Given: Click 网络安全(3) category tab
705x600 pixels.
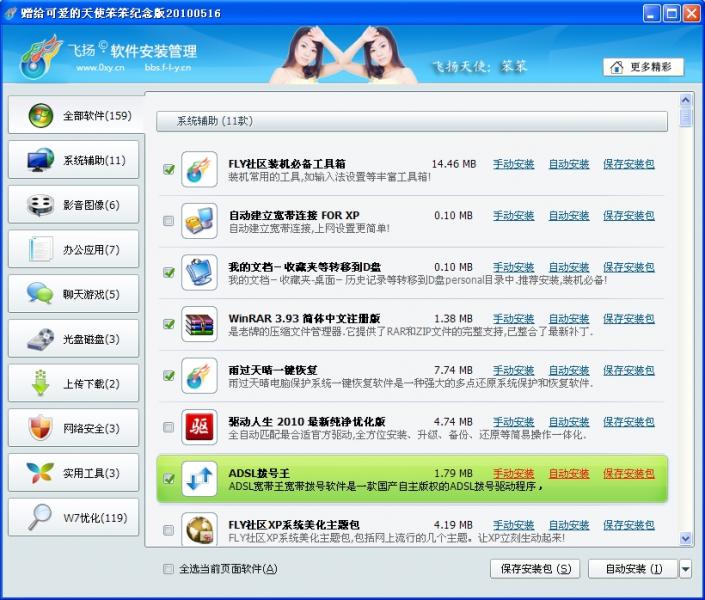Looking at the screenshot, I should pos(74,428).
